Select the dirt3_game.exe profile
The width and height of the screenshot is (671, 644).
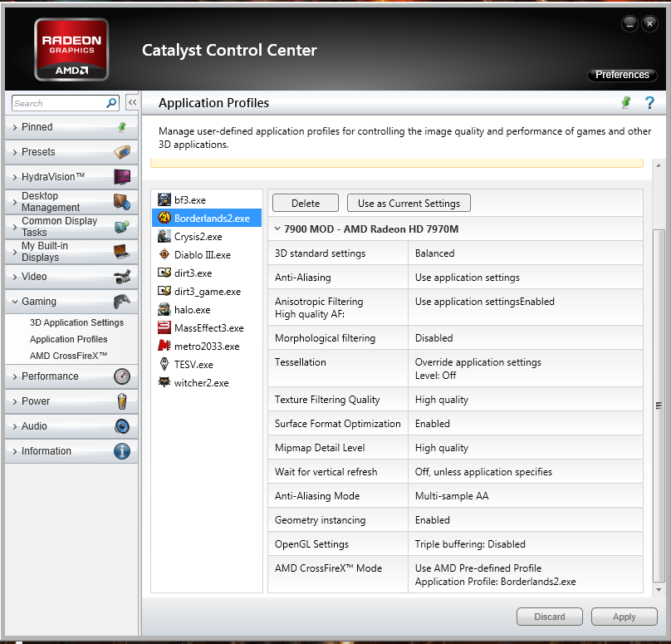[199, 291]
